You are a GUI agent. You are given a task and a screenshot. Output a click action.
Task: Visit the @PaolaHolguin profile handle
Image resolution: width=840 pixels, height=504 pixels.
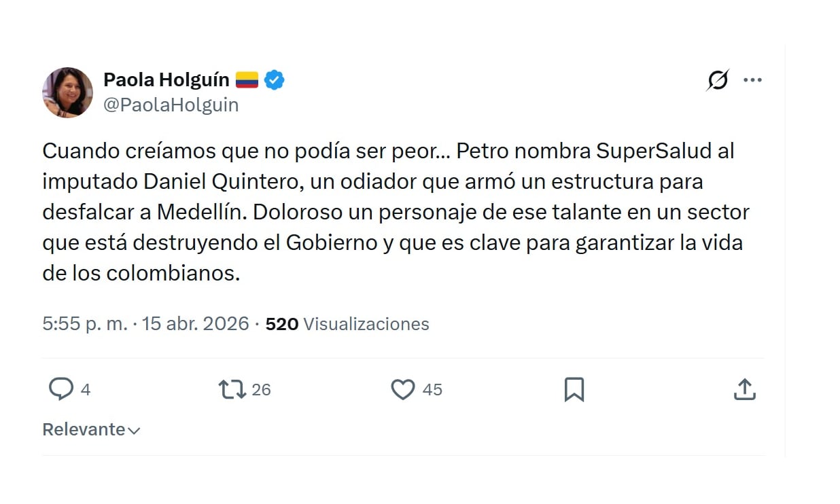[171, 105]
